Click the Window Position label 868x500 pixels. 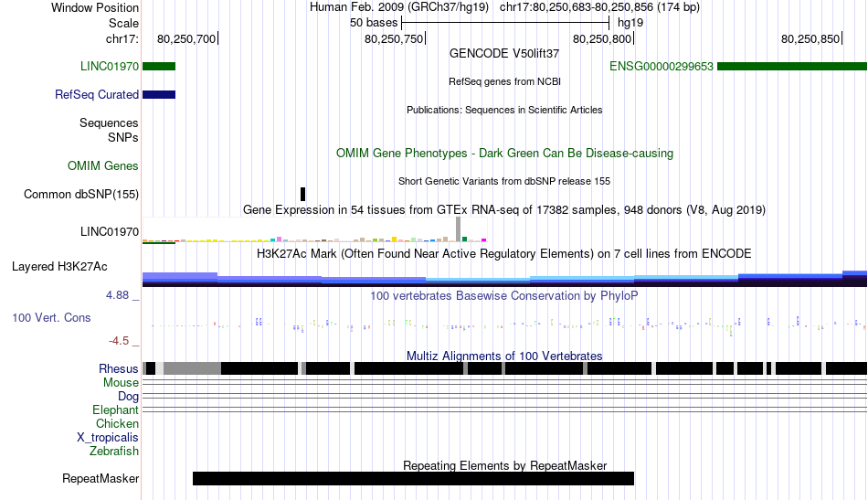click(95, 7)
